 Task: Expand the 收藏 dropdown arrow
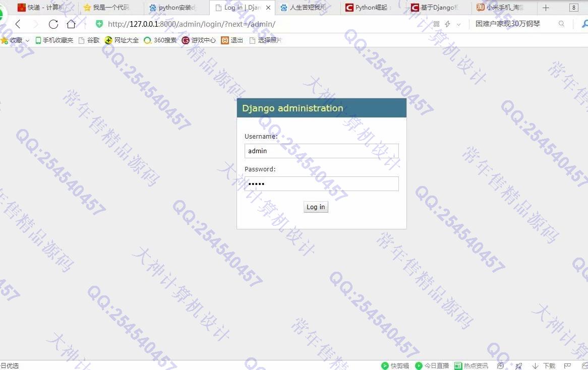(x=27, y=40)
